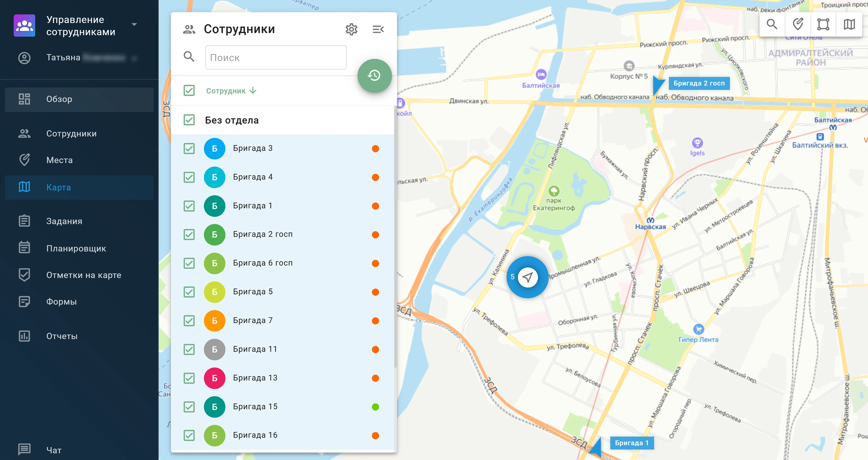
Task: Focus the Поиск search field
Action: [x=276, y=58]
